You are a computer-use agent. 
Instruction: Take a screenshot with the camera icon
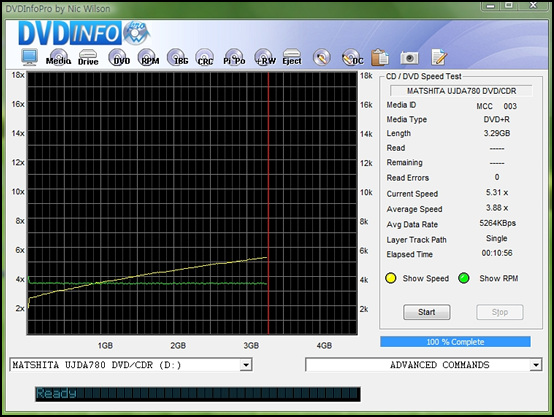coord(409,58)
